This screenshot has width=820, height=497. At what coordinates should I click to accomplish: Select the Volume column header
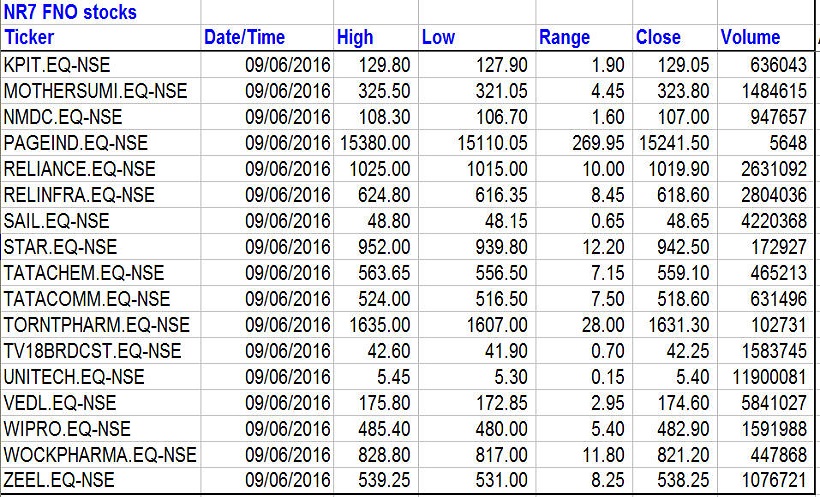(x=750, y=38)
